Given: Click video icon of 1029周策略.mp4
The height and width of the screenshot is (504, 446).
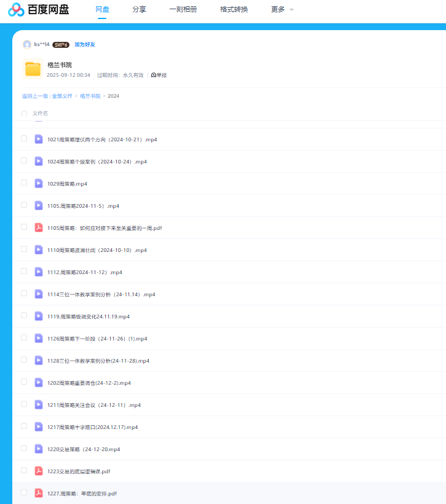Looking at the screenshot, I should pos(39,183).
